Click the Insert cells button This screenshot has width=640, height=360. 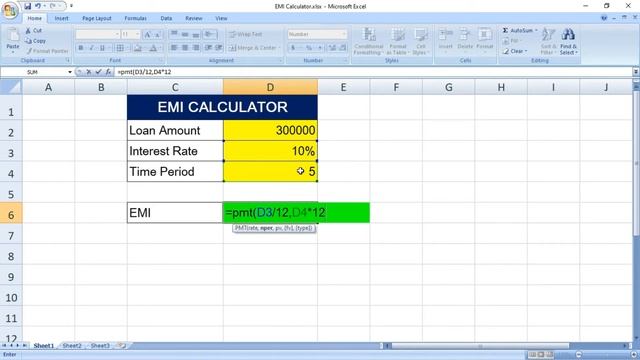click(x=446, y=39)
